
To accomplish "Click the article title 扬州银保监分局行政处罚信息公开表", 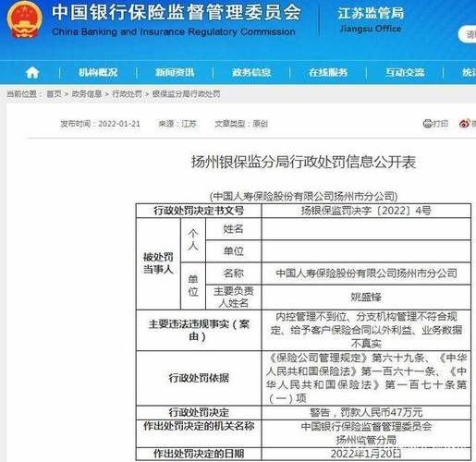I will (303, 162).
